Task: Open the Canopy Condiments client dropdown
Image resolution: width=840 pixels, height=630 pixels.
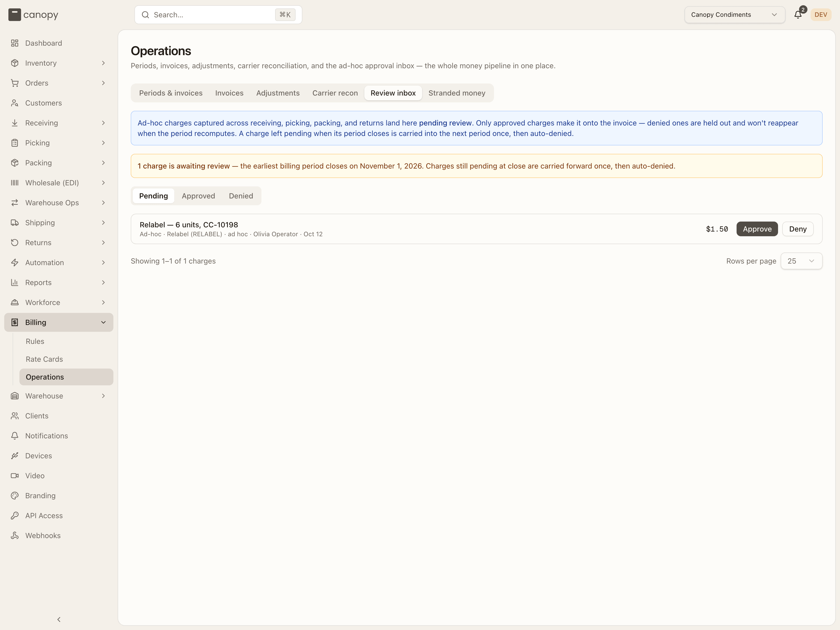Action: (x=734, y=15)
